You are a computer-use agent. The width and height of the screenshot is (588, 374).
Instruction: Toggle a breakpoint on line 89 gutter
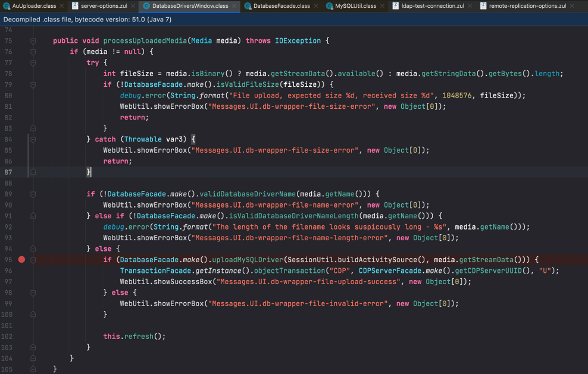pos(22,194)
